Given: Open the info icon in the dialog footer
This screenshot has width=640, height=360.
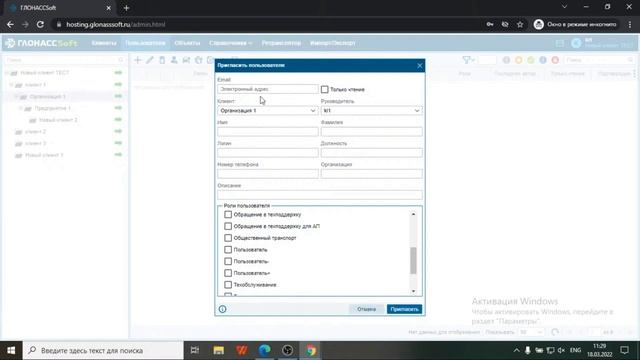Looking at the screenshot, I should point(222,309).
